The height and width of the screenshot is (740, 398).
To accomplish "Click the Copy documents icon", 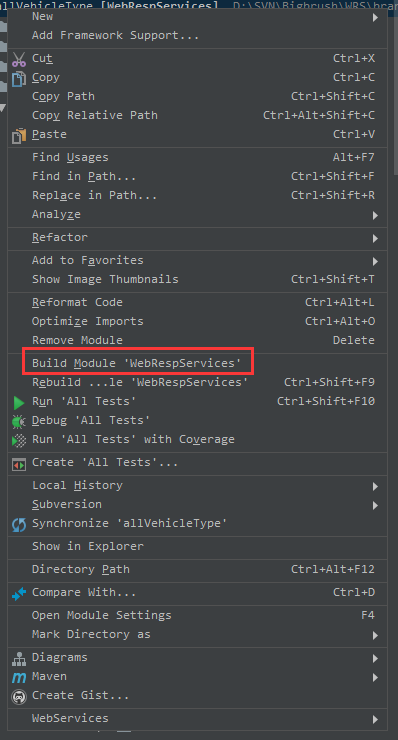I will 19,78.
